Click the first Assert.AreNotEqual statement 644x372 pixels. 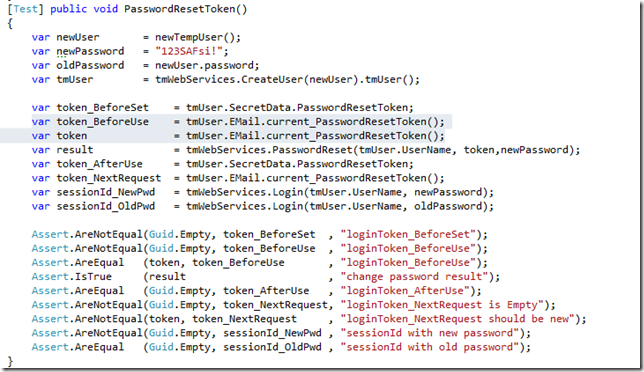click(x=260, y=234)
